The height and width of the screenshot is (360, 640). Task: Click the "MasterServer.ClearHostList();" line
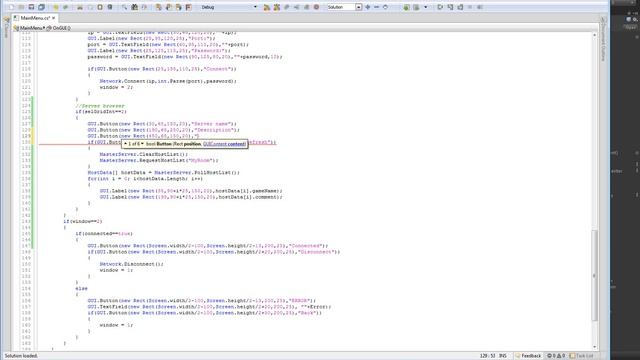click(144, 154)
